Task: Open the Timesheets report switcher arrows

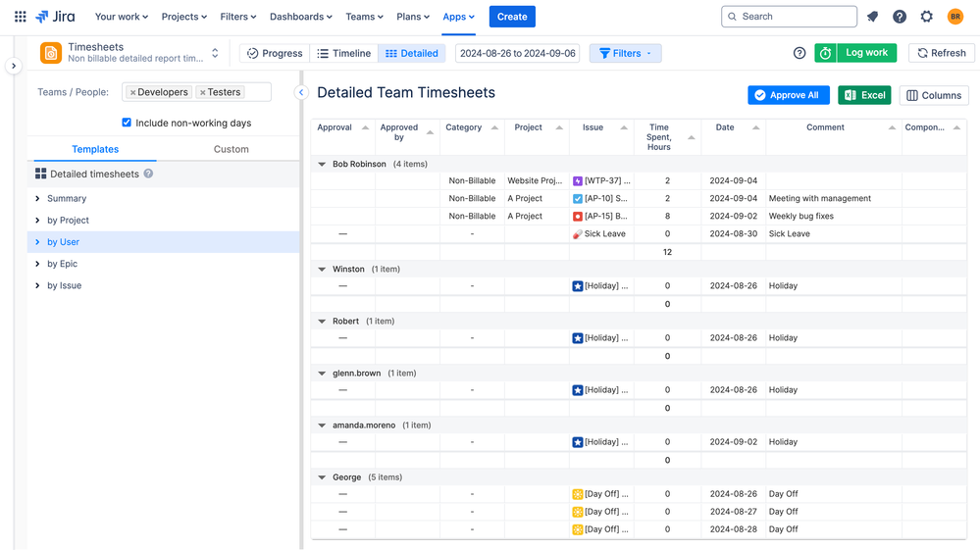Action: (215, 53)
